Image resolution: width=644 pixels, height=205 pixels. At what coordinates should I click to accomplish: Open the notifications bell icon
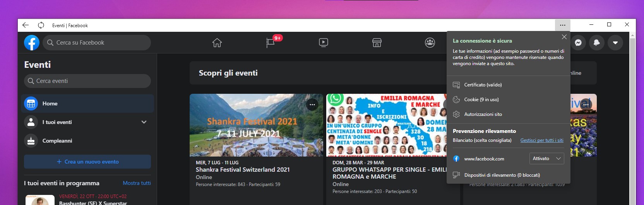coord(597,43)
